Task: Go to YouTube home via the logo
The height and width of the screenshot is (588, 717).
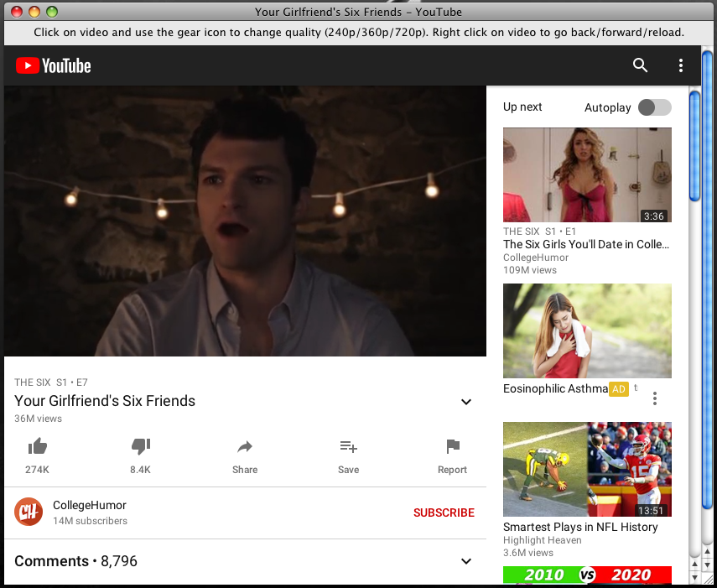Action: click(x=53, y=65)
